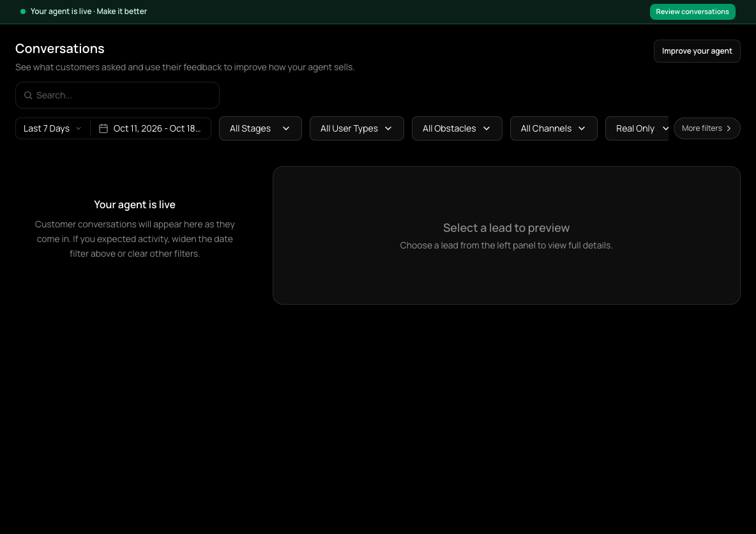Click the Review conversations button
This screenshot has width=756, height=534.
692,11
